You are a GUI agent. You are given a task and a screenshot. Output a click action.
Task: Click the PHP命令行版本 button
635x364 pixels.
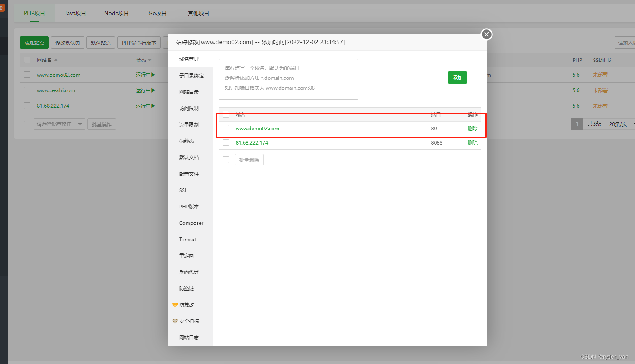pyautogui.click(x=139, y=43)
